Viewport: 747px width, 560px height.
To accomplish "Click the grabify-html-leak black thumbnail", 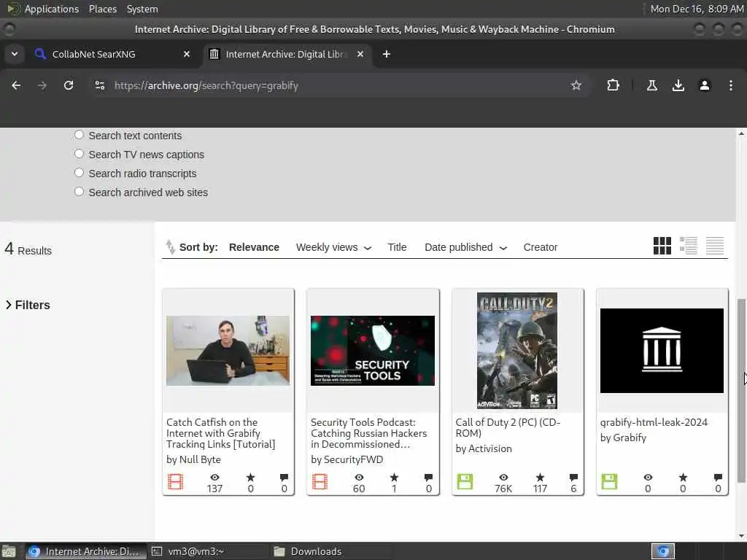I will pos(662,351).
